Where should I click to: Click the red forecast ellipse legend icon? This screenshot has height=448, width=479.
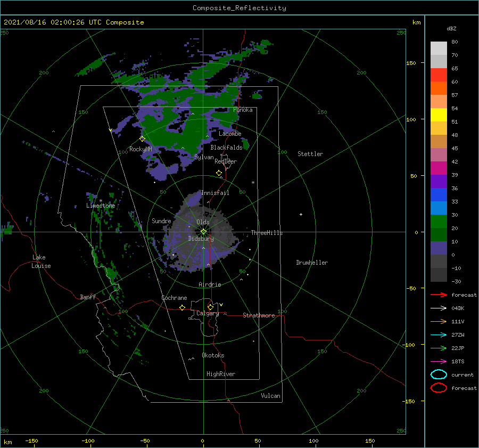coord(439,388)
